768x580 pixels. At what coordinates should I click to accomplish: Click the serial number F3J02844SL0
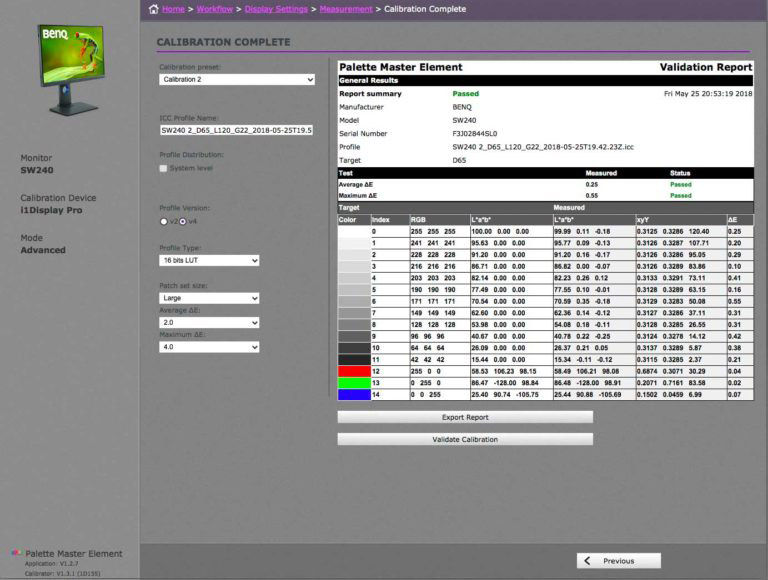point(475,134)
